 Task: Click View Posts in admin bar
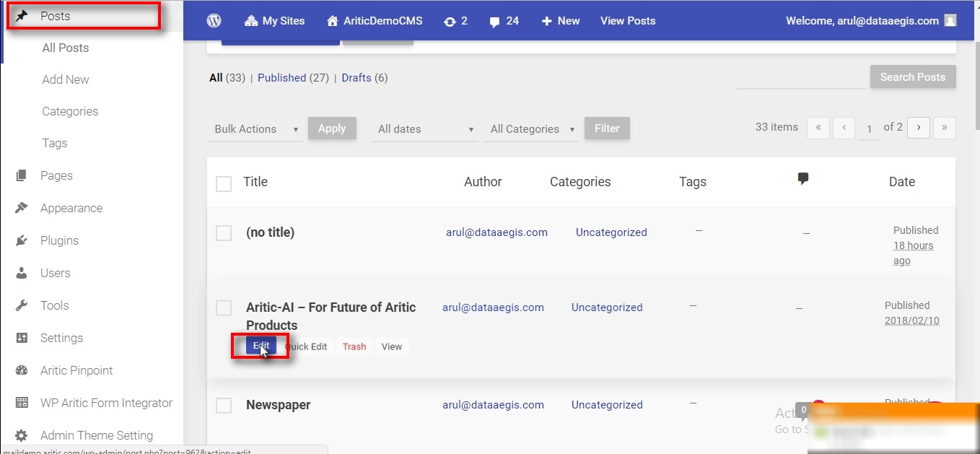pos(628,21)
